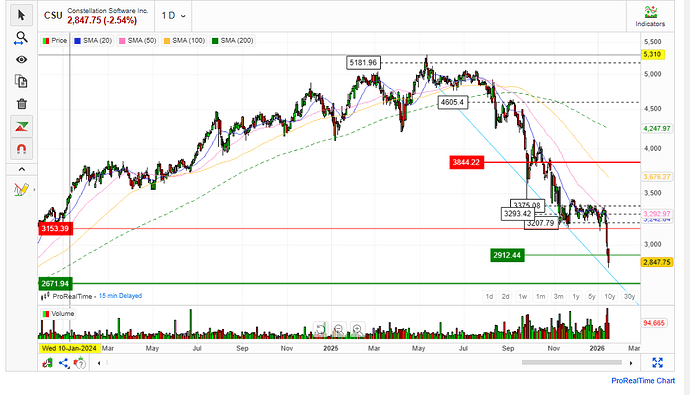Image resolution: width=690 pixels, height=395 pixels.
Task: Click the CSU ticker symbol
Action: click(x=53, y=16)
